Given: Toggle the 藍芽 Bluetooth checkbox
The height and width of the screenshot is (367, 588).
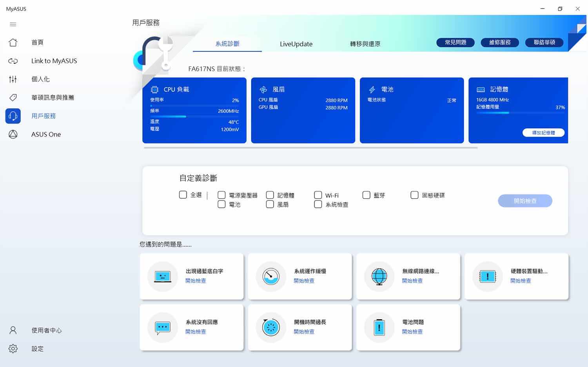Looking at the screenshot, I should 367,195.
